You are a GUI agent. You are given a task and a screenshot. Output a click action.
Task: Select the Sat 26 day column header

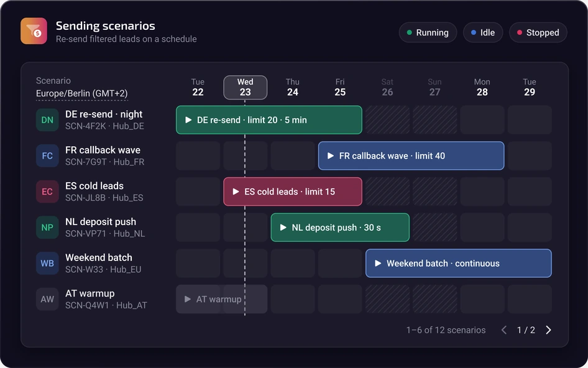pyautogui.click(x=387, y=88)
